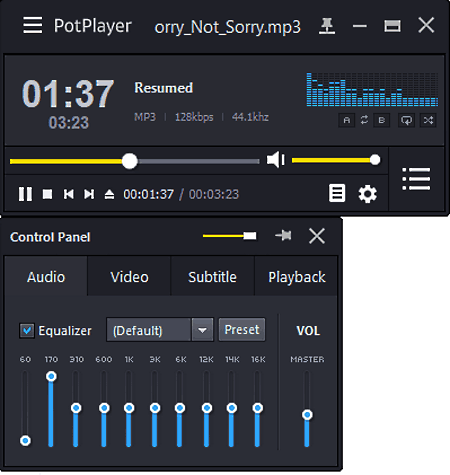The height and width of the screenshot is (475, 450).
Task: Expand the (Default) equalizer preset dropdown
Action: [x=202, y=330]
